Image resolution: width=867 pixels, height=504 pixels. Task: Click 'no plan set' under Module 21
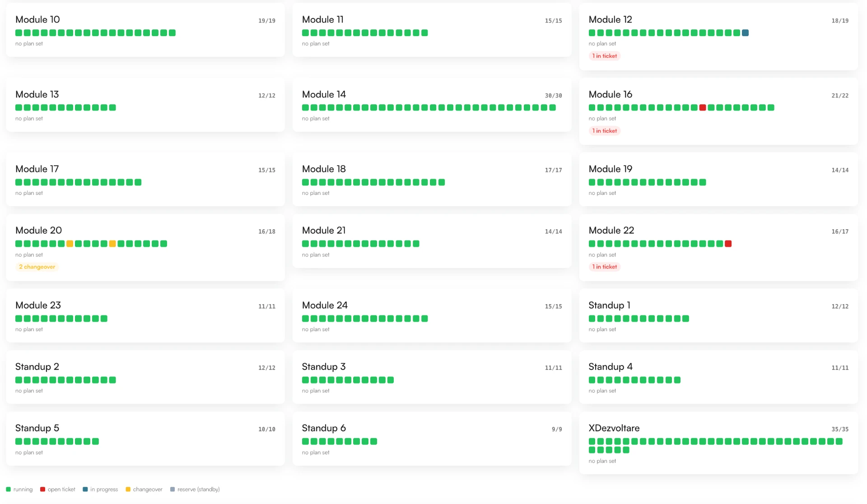point(316,254)
